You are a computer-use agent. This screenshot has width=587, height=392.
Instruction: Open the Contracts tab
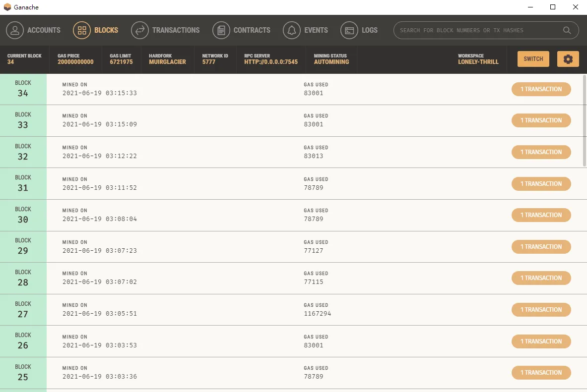click(x=252, y=30)
